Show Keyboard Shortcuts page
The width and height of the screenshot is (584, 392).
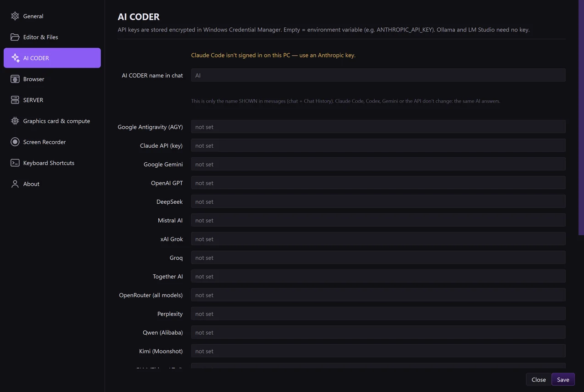click(52, 163)
